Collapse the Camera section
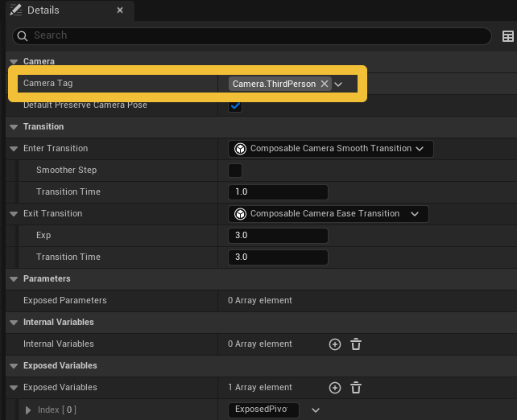 (x=13, y=62)
